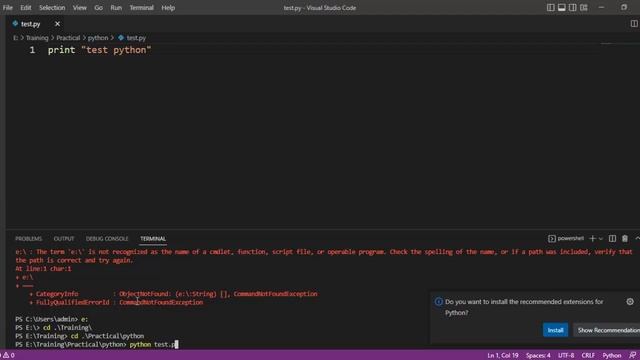Click the feedback icon in status bar
Image resolution: width=640 pixels, height=360 pixels.
click(632, 356)
